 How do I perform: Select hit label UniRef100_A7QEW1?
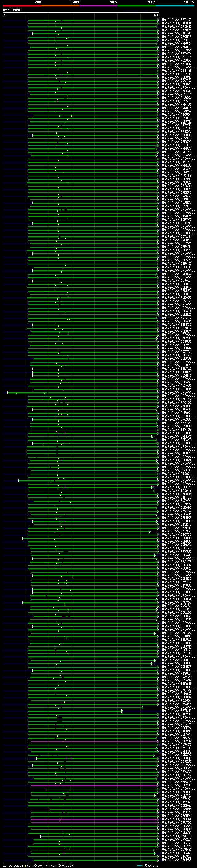click(176, 91)
